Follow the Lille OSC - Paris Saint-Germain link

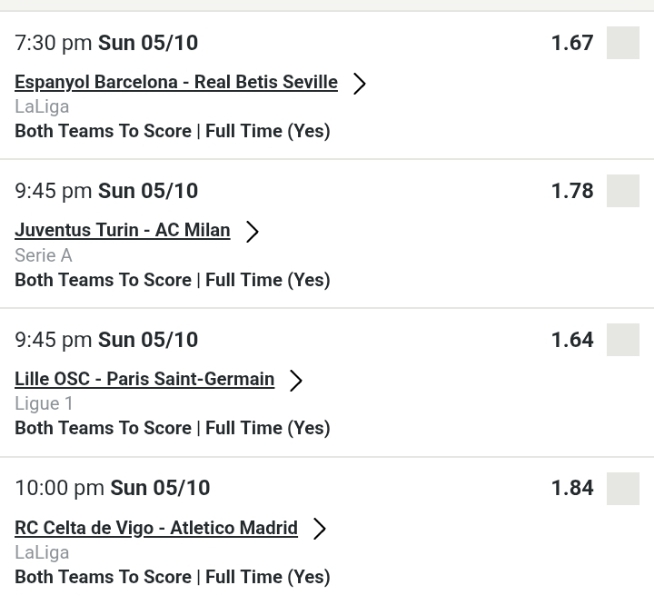pos(144,378)
